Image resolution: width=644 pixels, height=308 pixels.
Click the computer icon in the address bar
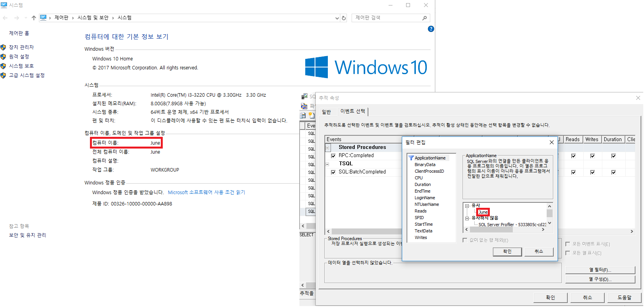[x=43, y=18]
